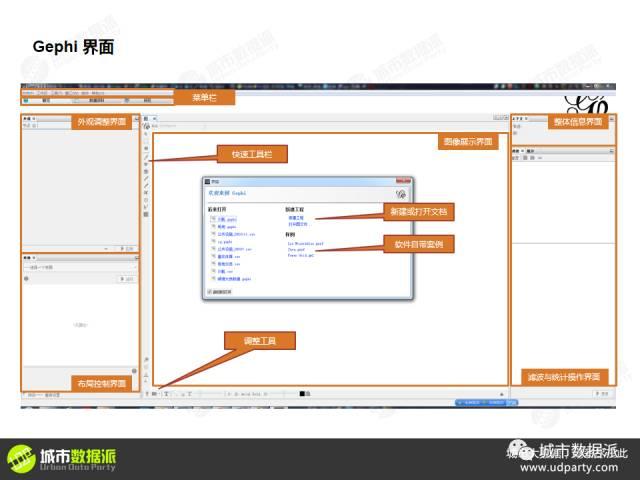The image size is (640, 480).
Task: Open the last recent .gephi file
Action: [234, 279]
